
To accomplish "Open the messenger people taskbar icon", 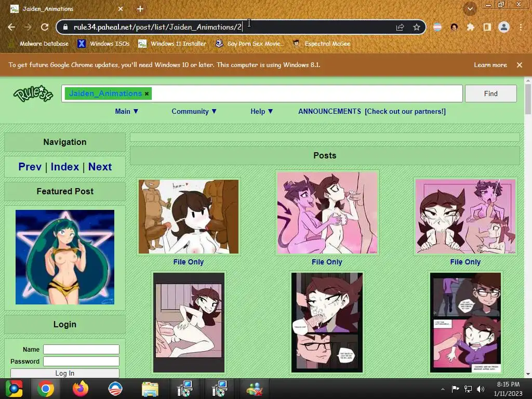I will [255, 389].
